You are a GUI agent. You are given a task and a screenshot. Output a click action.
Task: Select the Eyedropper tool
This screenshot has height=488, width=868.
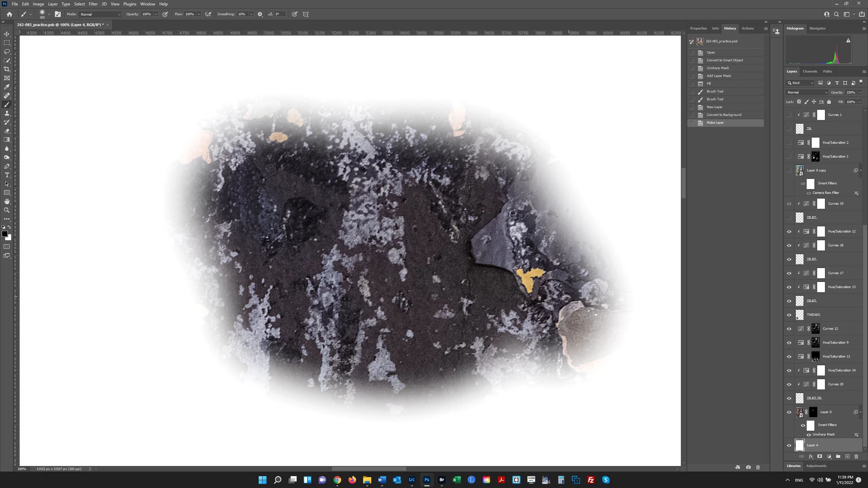(7, 87)
